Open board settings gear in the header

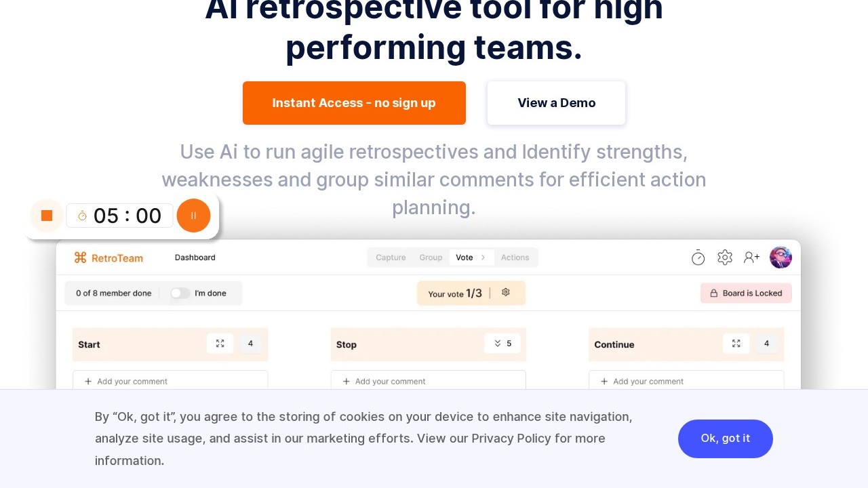click(x=725, y=258)
